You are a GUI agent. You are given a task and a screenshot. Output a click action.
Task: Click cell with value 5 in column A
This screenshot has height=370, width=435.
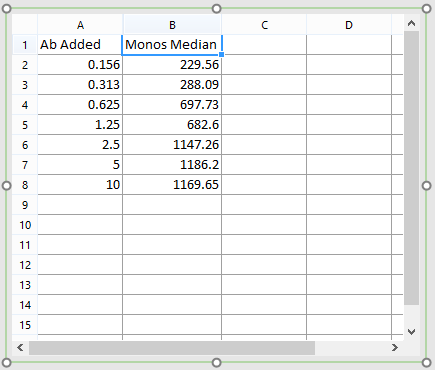coord(80,165)
